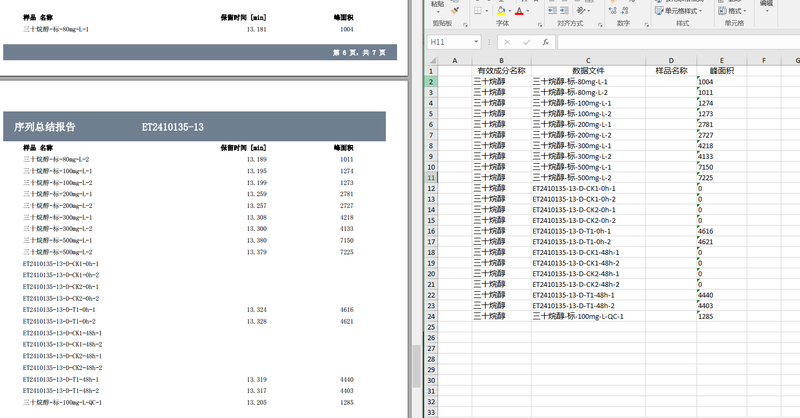This screenshot has width=800, height=418.
Task: Click retention time 13.380 in report
Action: (256, 240)
